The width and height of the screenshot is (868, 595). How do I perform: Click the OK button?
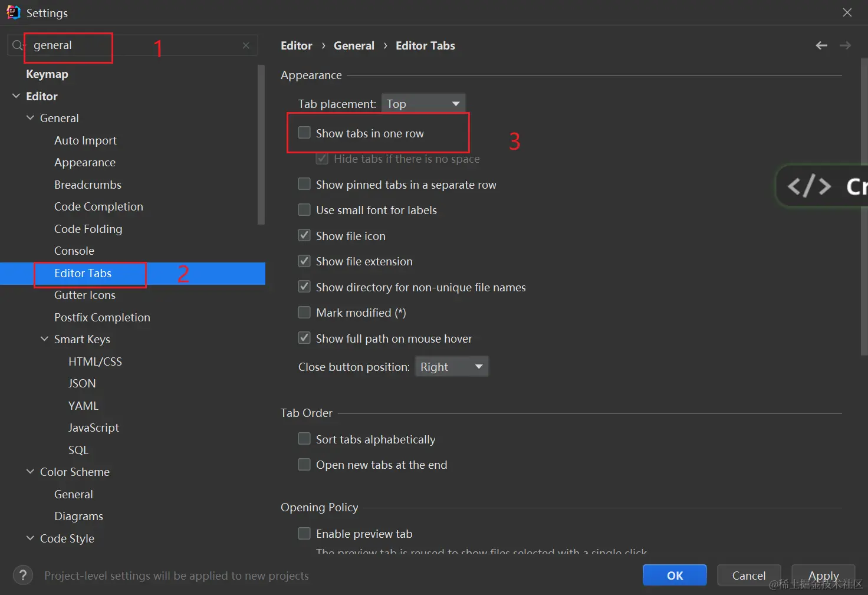pos(675,575)
